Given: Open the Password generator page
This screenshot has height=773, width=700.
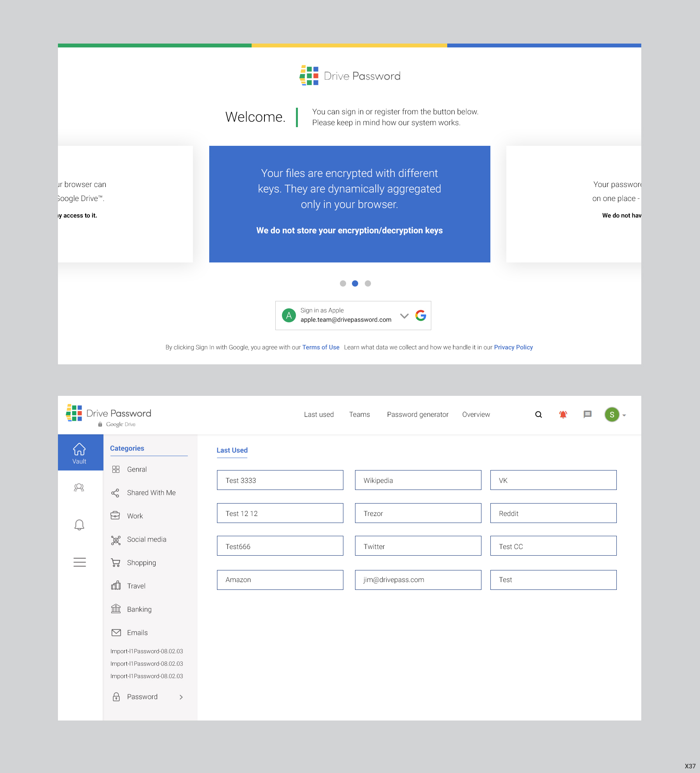Looking at the screenshot, I should (x=418, y=414).
